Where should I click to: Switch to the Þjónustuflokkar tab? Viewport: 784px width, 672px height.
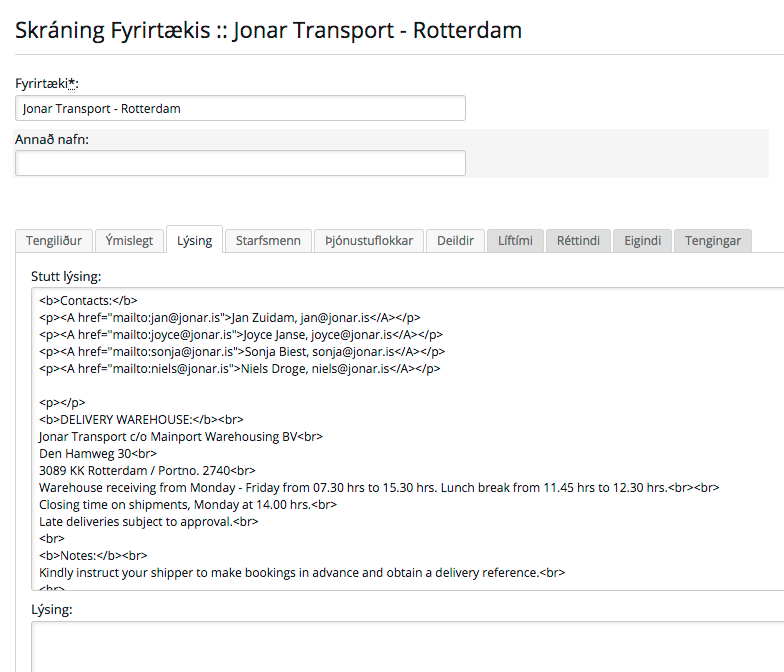click(x=369, y=240)
